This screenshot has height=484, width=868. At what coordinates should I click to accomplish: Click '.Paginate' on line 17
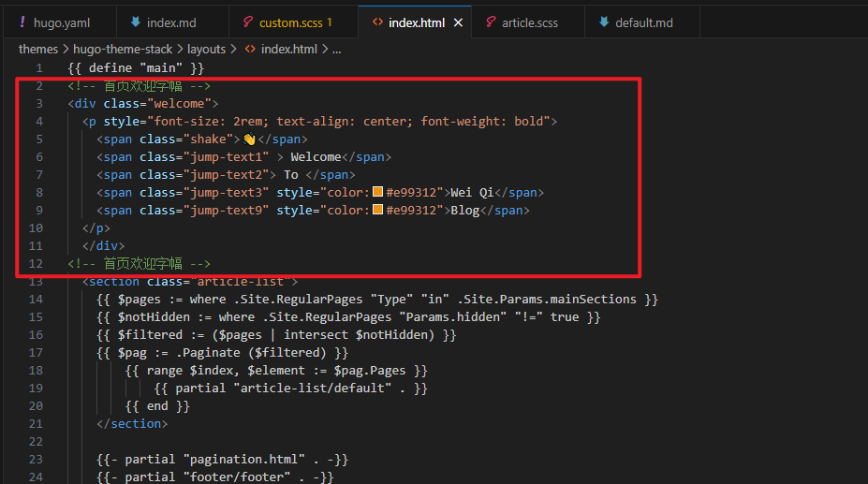(x=208, y=352)
